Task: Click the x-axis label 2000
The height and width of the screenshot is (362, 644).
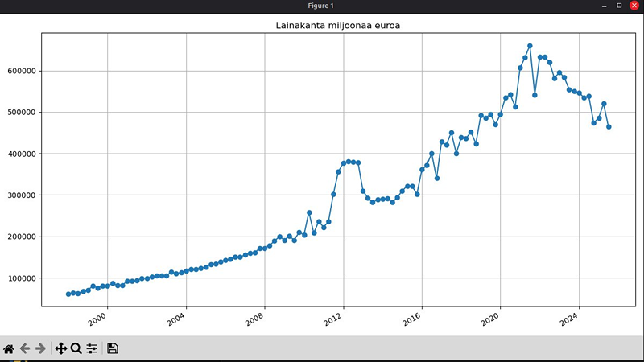Action: 97,319
